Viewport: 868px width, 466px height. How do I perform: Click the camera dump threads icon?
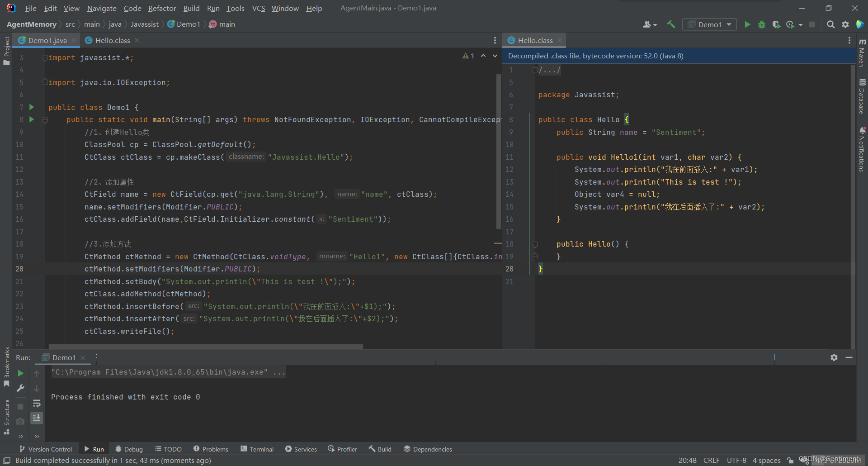[x=20, y=421]
